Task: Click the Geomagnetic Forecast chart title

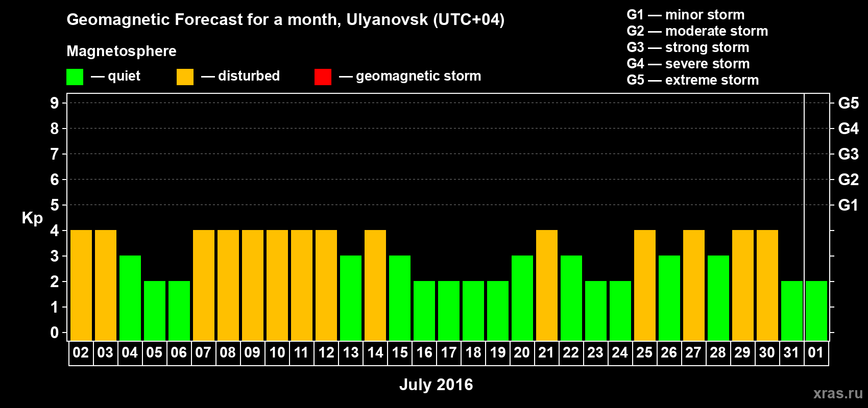Action: tap(285, 19)
